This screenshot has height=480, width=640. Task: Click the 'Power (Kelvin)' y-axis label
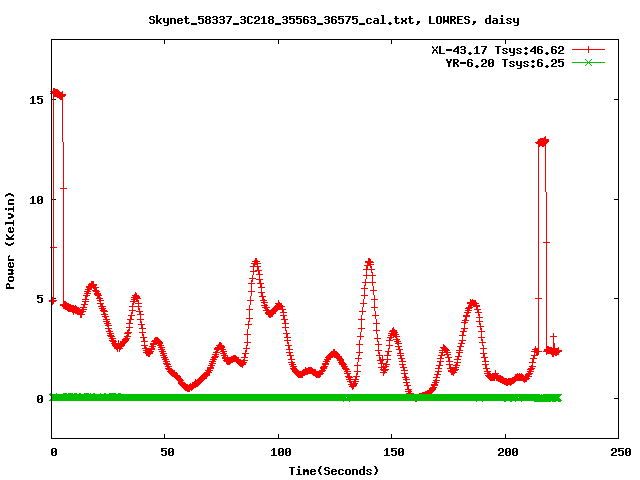pyautogui.click(x=10, y=241)
